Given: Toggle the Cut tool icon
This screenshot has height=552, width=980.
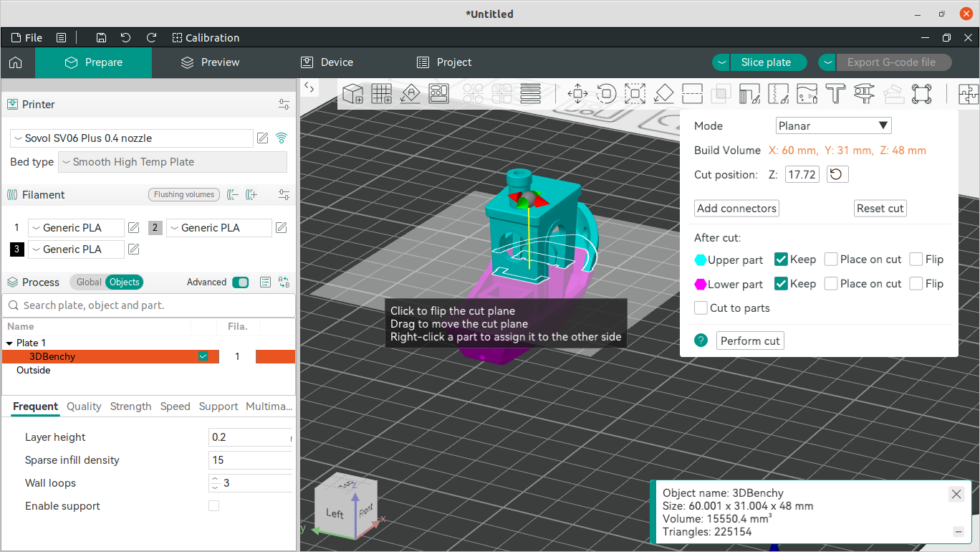Looking at the screenshot, I should coord(692,93).
